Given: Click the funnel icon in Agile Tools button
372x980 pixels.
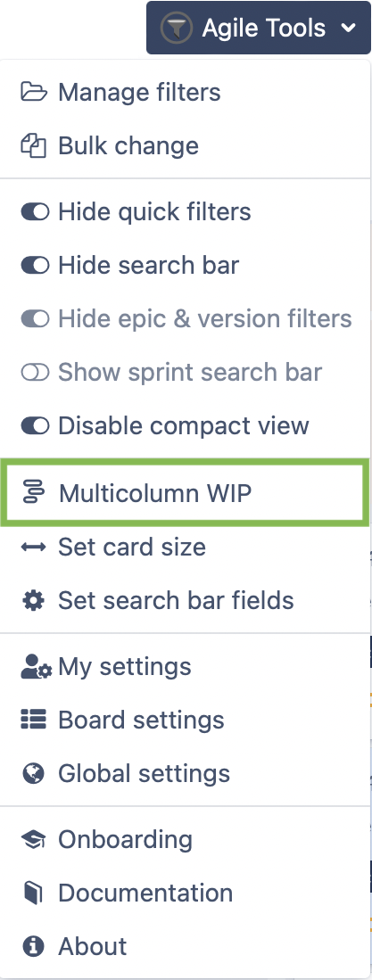Looking at the screenshot, I should point(177,29).
